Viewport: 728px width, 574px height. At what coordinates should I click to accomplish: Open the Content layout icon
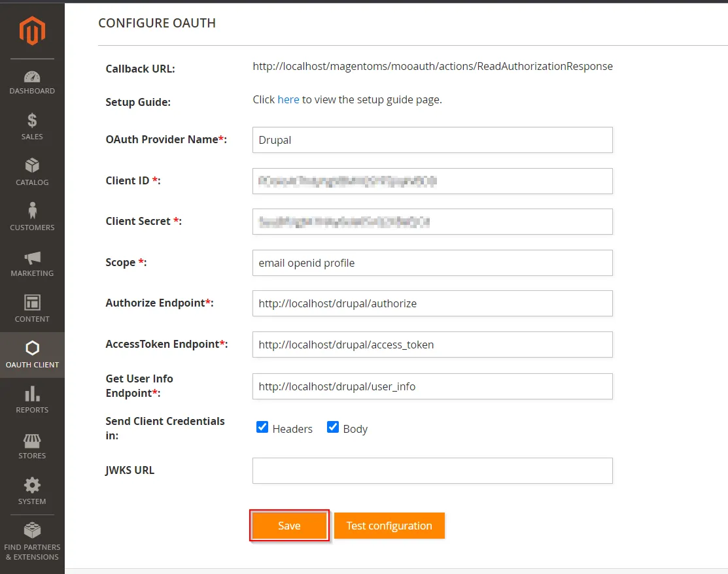pyautogui.click(x=32, y=303)
